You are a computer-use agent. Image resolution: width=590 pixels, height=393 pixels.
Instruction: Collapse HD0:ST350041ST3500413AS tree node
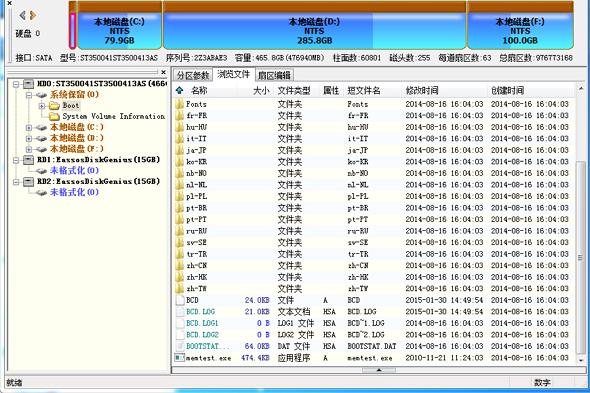click(x=16, y=84)
